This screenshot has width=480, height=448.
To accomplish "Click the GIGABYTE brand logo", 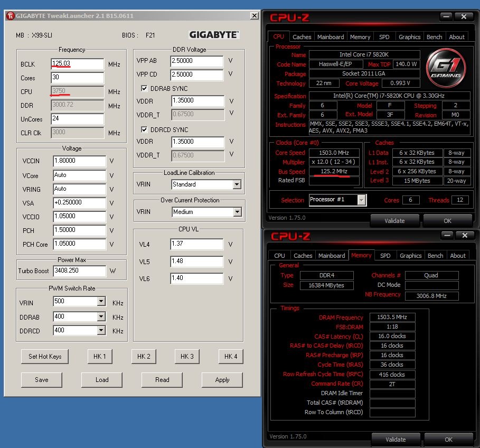I will (x=213, y=35).
